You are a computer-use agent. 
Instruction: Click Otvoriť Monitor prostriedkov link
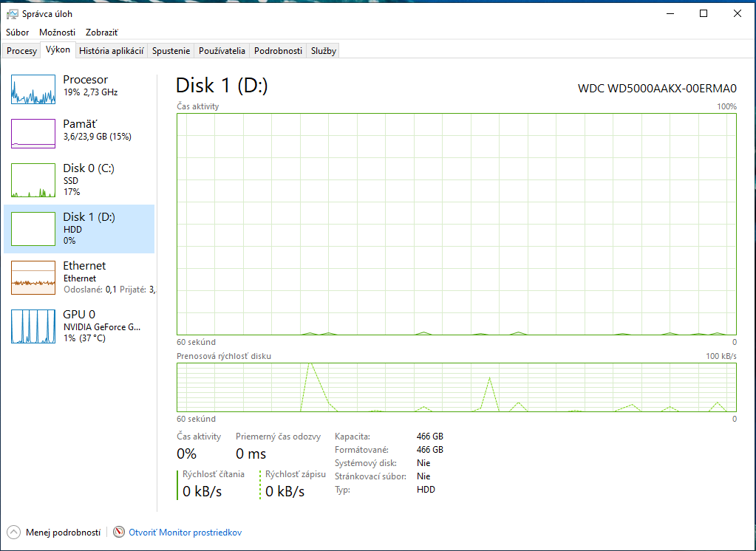(x=185, y=532)
